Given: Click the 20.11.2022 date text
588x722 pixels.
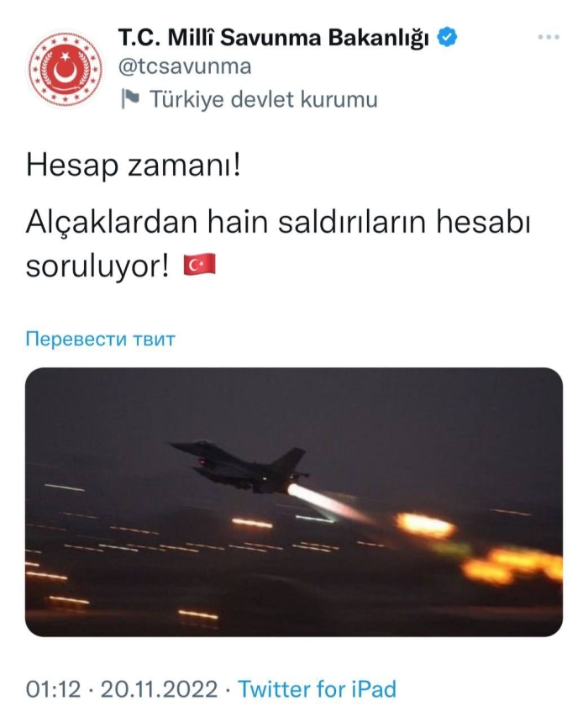Looking at the screenshot, I should click(160, 689).
